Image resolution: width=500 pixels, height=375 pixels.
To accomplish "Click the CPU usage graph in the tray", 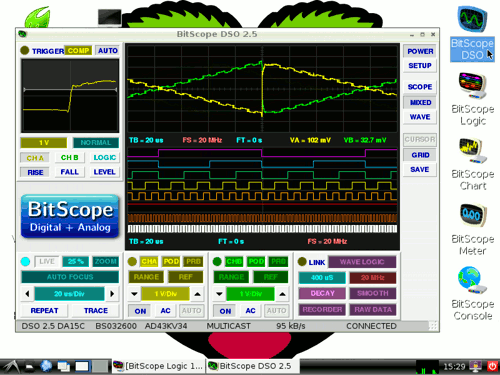I will click(x=427, y=367).
